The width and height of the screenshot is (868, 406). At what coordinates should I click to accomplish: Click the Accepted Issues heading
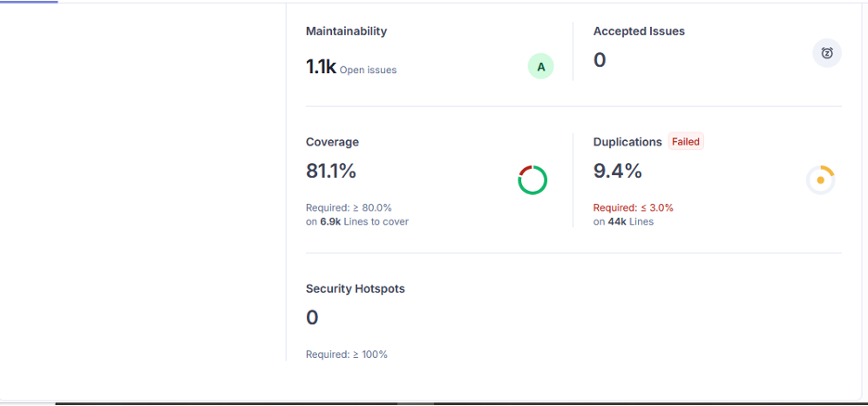(639, 31)
